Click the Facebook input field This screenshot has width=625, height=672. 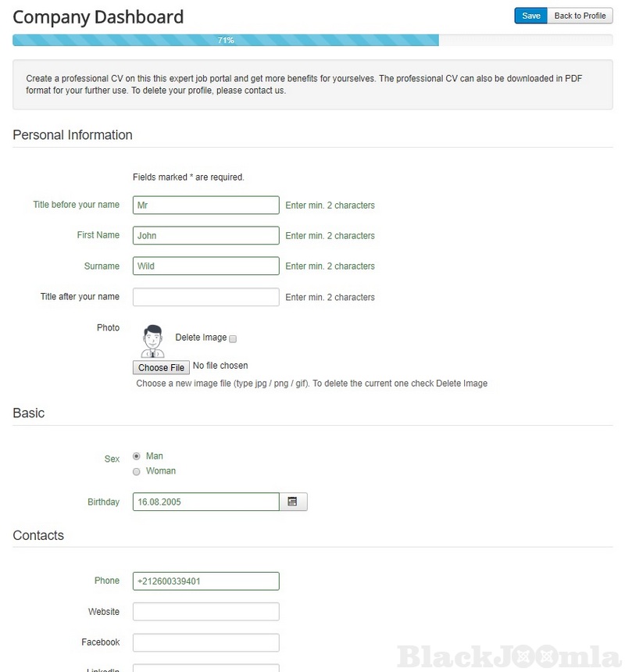(x=205, y=642)
